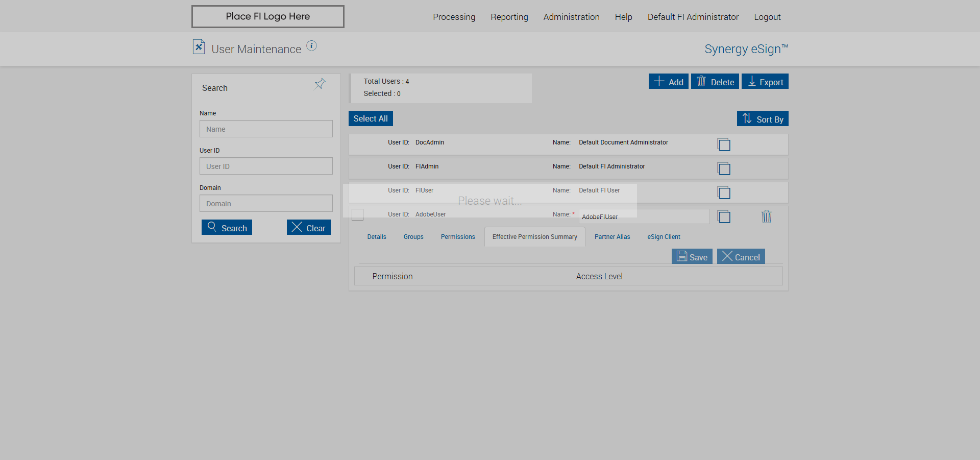Click the Select All button

371,118
